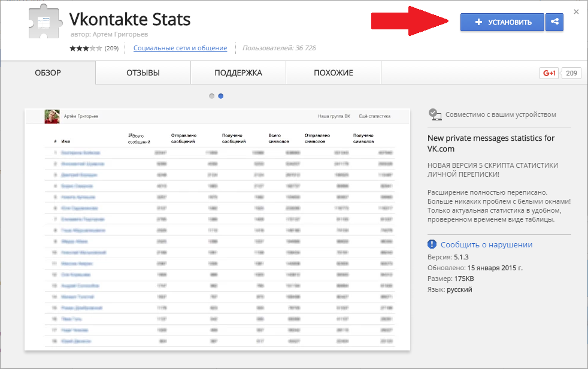
Task: Go to the ПОХОЖИЕ tab
Action: point(334,73)
